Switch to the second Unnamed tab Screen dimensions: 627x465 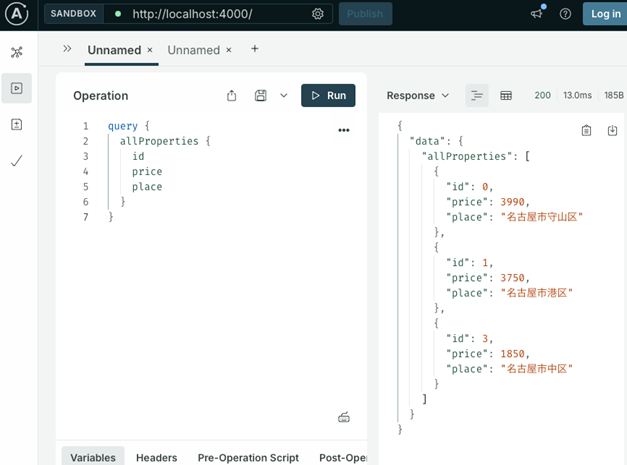(x=193, y=50)
